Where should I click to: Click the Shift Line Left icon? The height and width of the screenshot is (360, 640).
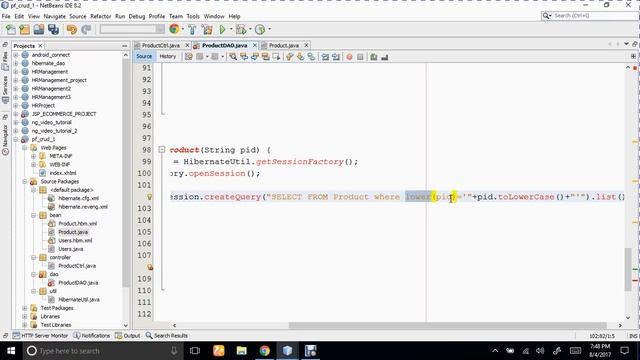(x=325, y=57)
